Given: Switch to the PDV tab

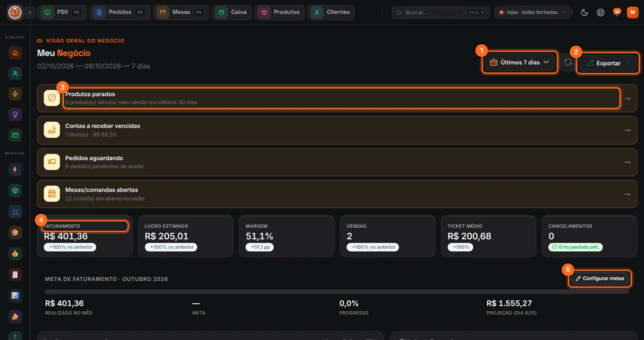Looking at the screenshot, I should pyautogui.click(x=62, y=12).
